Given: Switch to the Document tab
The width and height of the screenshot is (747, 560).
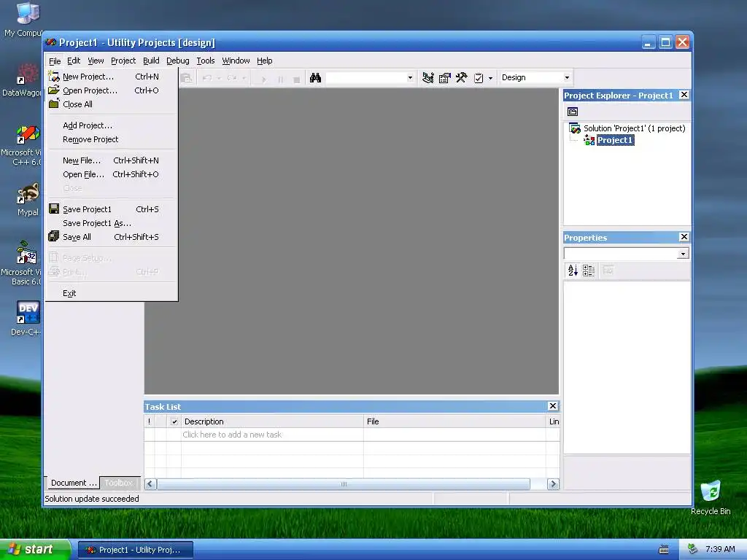Looking at the screenshot, I should pos(74,483).
